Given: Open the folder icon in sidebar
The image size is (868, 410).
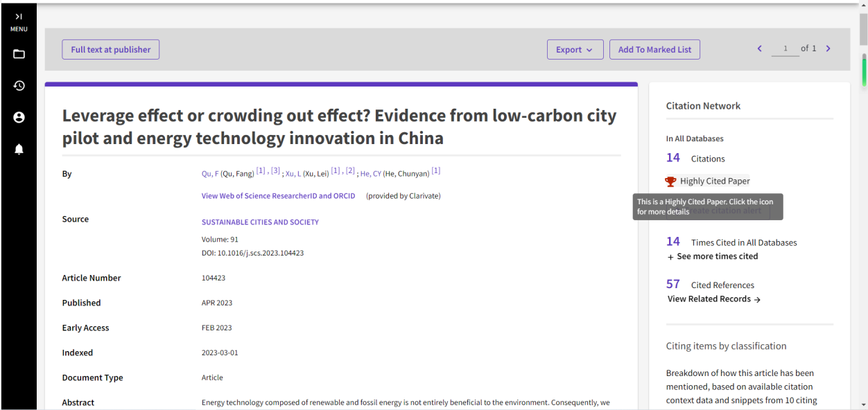Looking at the screenshot, I should click(x=19, y=54).
